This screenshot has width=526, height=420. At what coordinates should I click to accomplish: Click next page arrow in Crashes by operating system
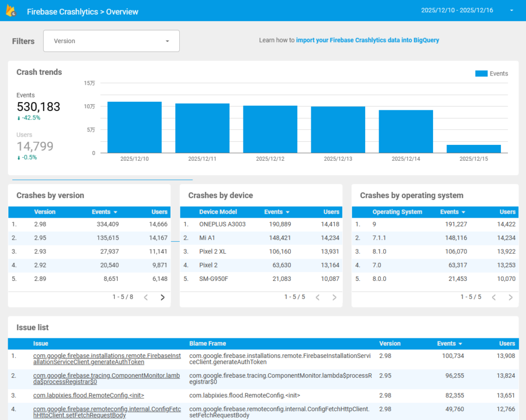click(x=510, y=297)
